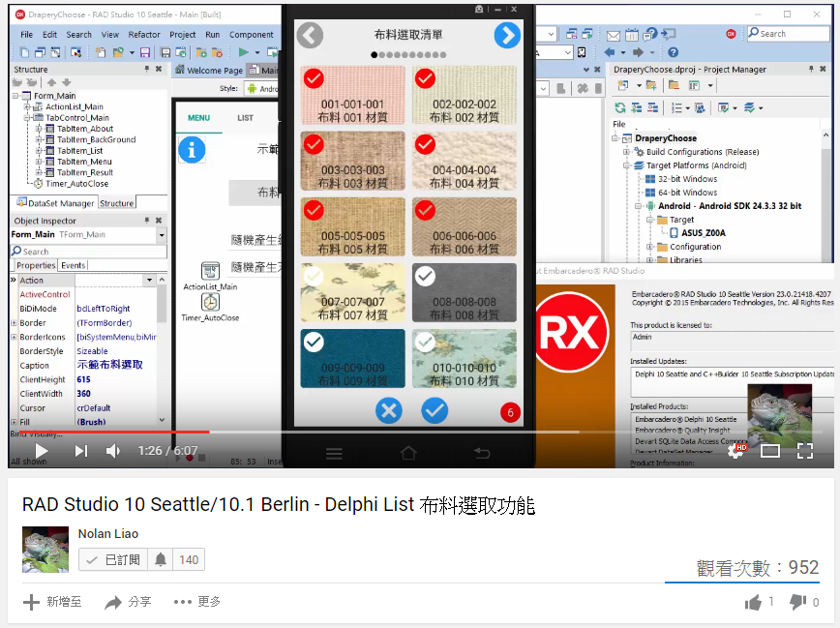The height and width of the screenshot is (628, 840).
Task: Tap the blue checkmark confirm button
Action: coord(435,411)
